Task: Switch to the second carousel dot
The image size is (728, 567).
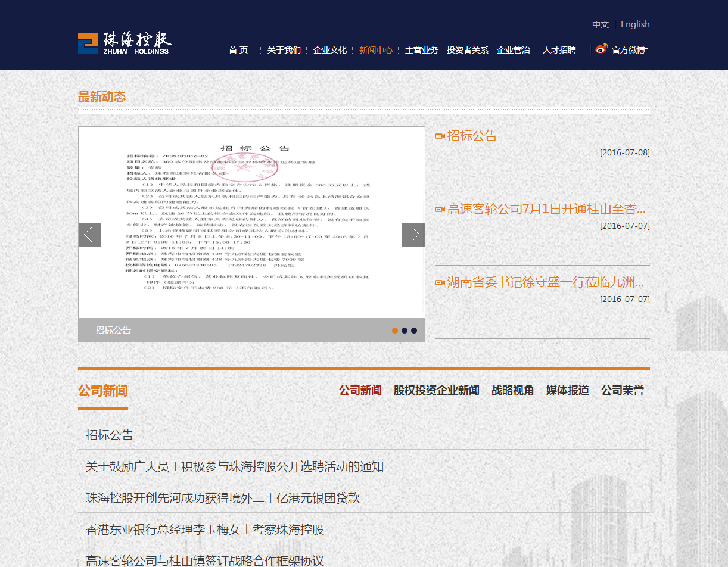Action: click(x=405, y=331)
